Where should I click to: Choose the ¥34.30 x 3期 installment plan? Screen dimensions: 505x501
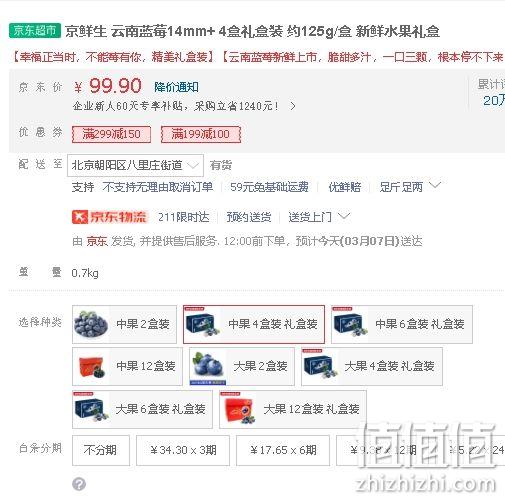[x=183, y=450]
